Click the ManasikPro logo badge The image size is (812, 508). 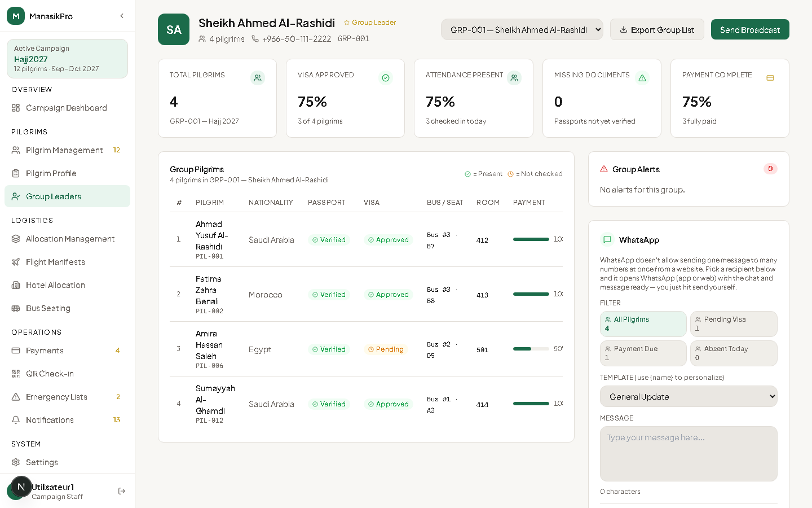[x=16, y=16]
